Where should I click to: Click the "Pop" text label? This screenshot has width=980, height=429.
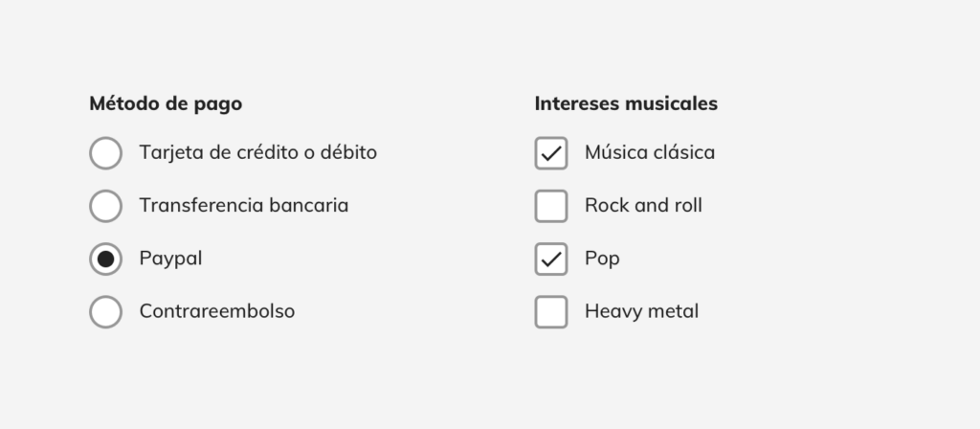coord(603,259)
